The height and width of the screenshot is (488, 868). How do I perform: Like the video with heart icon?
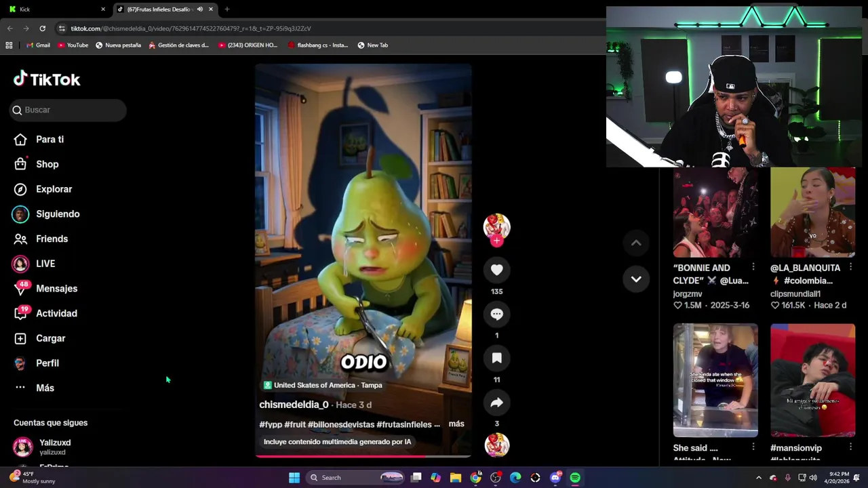496,270
